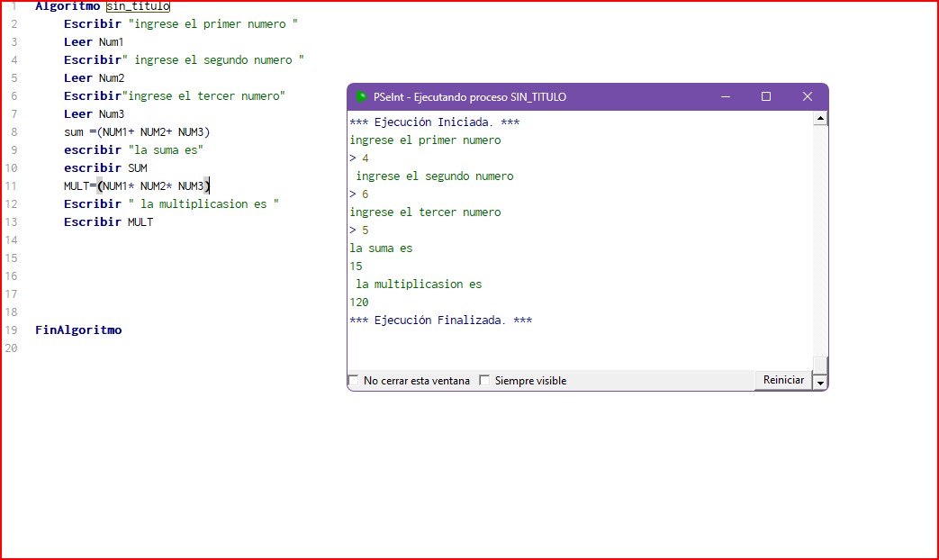Image resolution: width=939 pixels, height=560 pixels.
Task: Click line number 11 in the editor gutter
Action: point(12,186)
